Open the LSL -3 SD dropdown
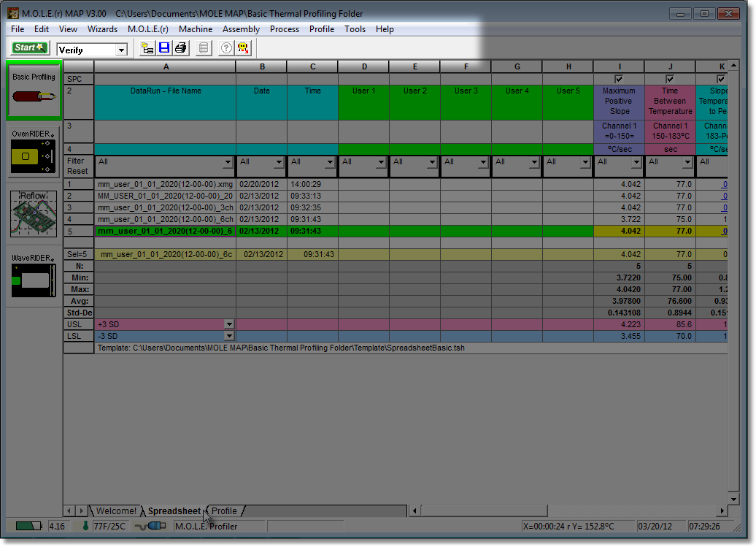Screen dimensions: 756x547 tap(229, 336)
